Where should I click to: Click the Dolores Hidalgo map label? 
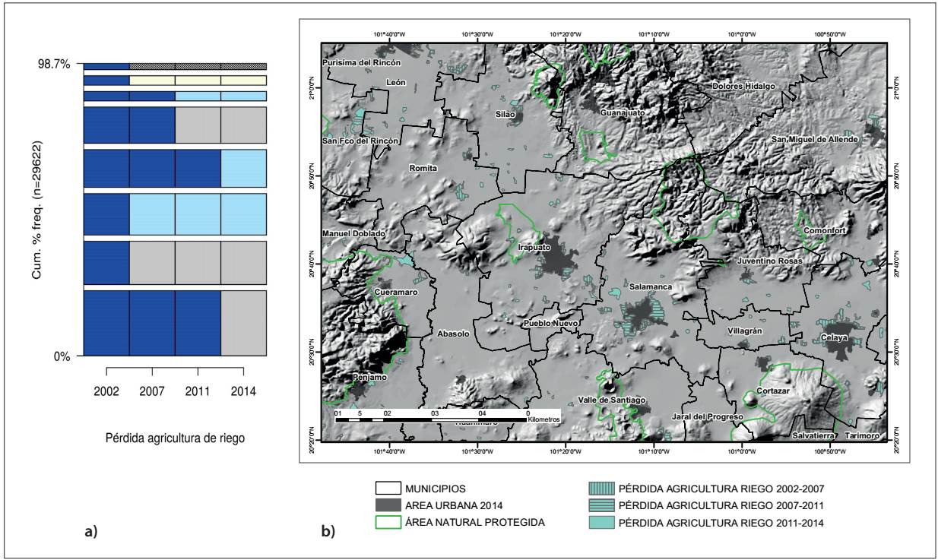[743, 86]
